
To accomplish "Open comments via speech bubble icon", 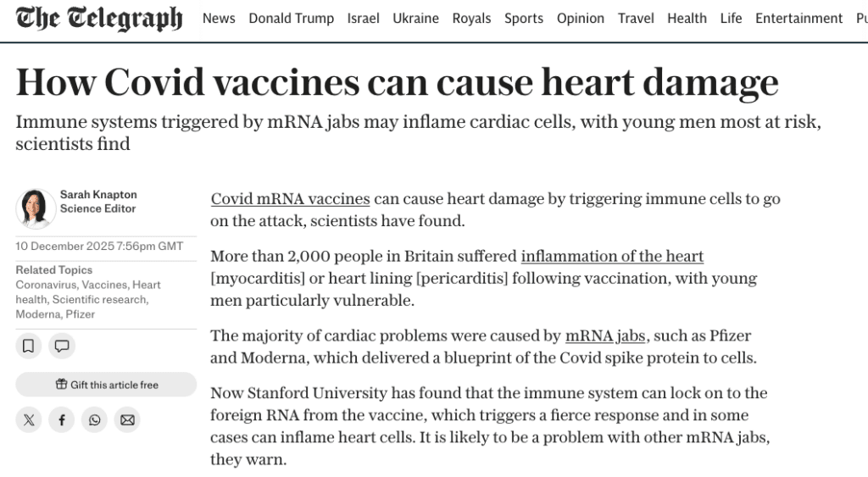I will coord(61,346).
